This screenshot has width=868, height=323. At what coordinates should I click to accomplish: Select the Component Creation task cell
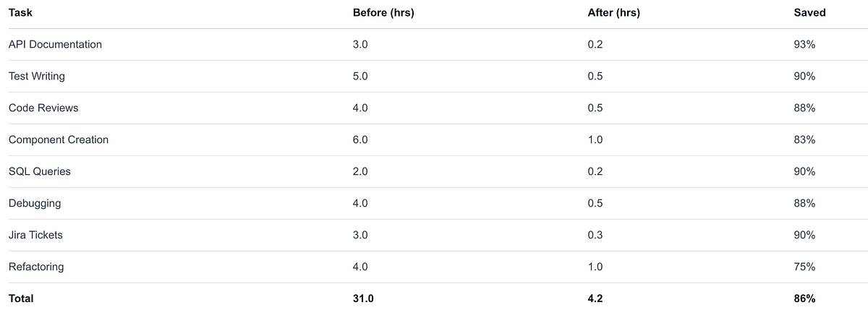[59, 140]
